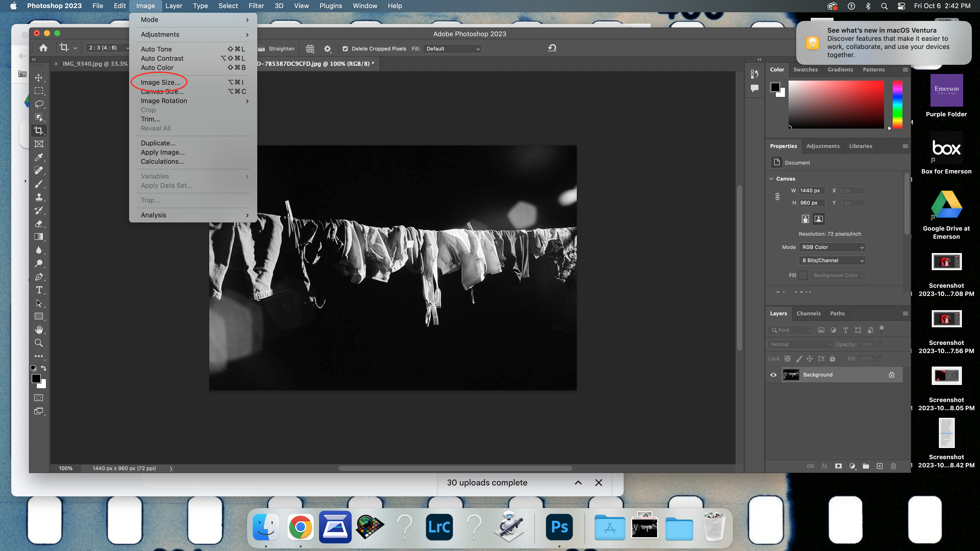Viewport: 980px width, 551px height.
Task: Choose Canvas Size menu item
Action: (x=193, y=91)
